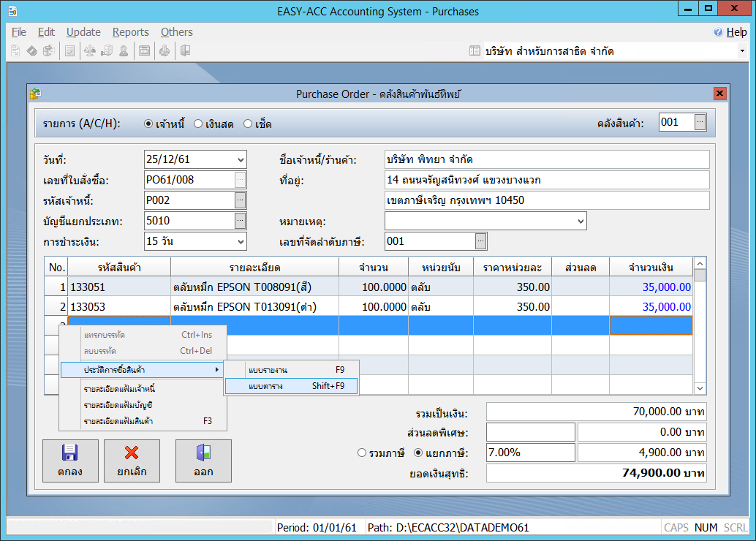Expand the payment term 15 วัน dropdown

(241, 241)
